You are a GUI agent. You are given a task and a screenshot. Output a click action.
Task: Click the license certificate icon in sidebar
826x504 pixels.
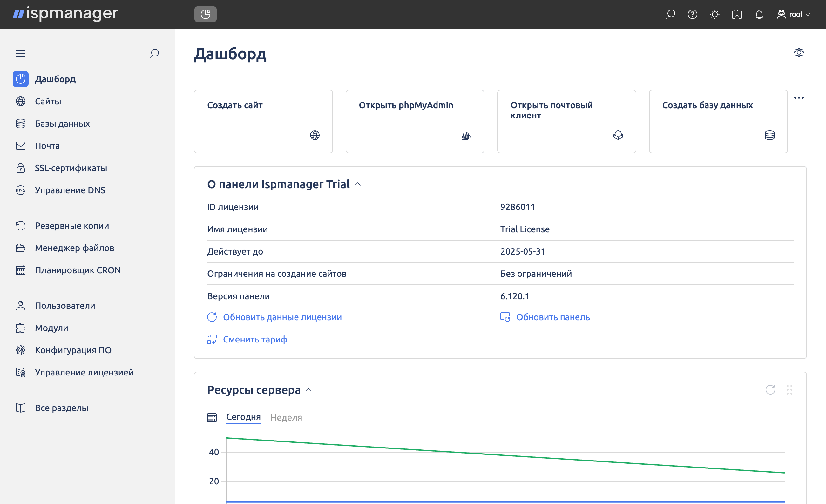tap(20, 372)
